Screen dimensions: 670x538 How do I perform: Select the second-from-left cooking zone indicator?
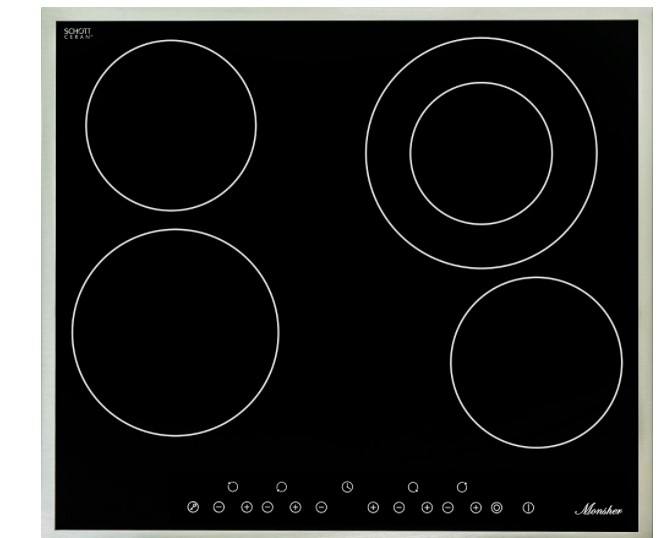282,487
